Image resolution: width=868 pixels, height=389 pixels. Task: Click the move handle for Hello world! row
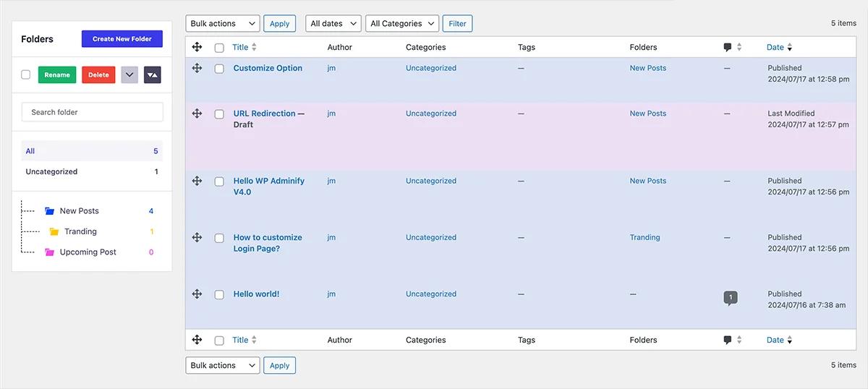click(197, 294)
